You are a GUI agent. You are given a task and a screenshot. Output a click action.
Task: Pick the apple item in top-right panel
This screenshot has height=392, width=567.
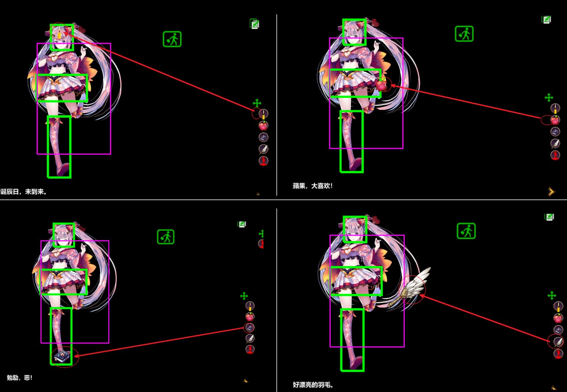point(555,120)
